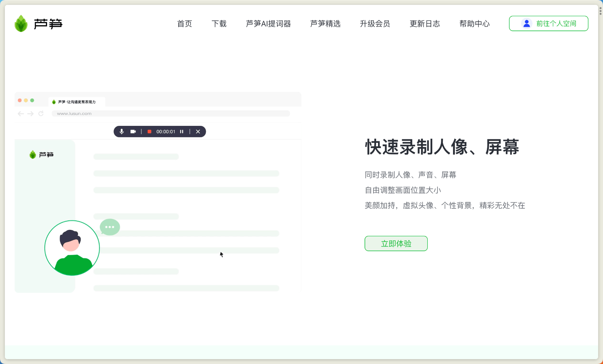
Task: Click the user avatar circle illustration
Action: (72, 248)
